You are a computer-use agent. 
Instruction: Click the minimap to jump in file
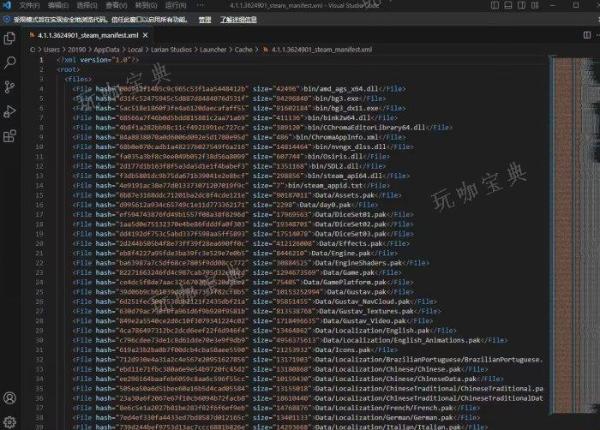point(572,234)
